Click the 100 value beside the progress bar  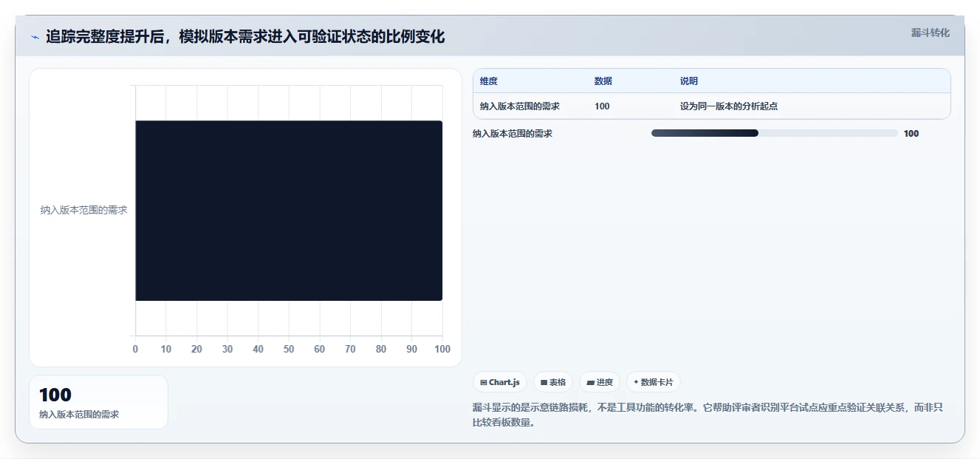tap(911, 134)
